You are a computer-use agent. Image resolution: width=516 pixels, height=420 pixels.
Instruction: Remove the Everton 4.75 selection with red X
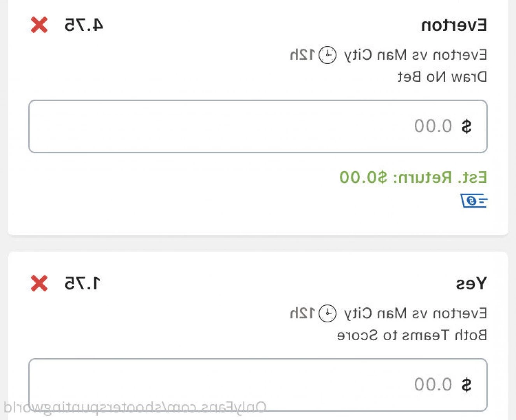click(39, 25)
